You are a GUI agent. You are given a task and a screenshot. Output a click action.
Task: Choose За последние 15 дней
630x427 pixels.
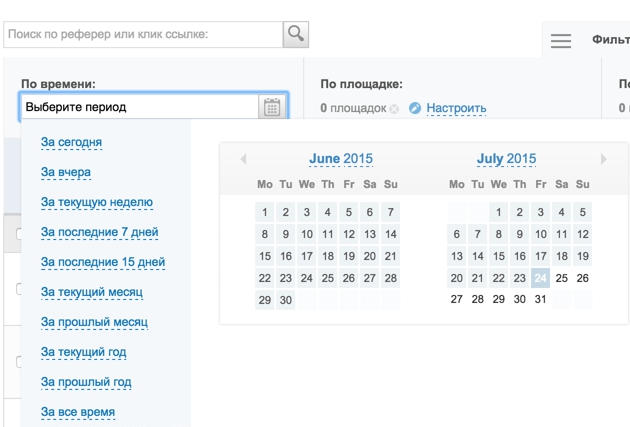pos(103,262)
